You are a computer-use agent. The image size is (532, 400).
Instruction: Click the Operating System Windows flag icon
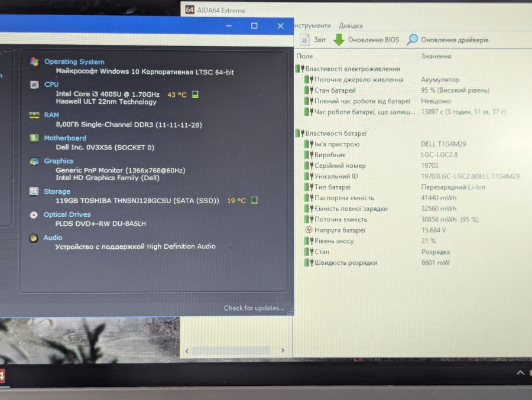click(x=34, y=62)
